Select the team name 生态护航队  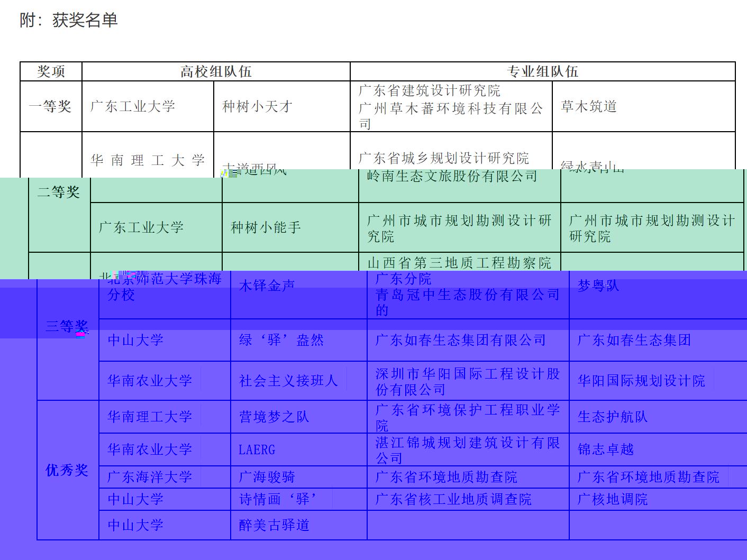pyautogui.click(x=613, y=417)
